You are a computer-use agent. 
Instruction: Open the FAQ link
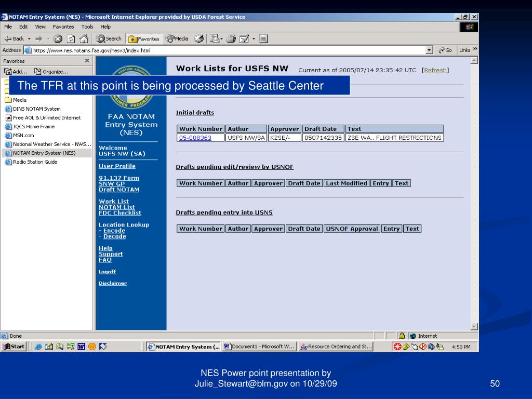(105, 260)
